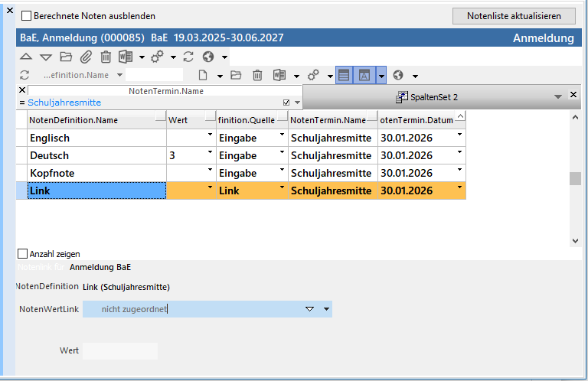This screenshot has height=381, width=588.
Task: Check the 'Anzahl zeigen' checkbox
Action: click(22, 254)
